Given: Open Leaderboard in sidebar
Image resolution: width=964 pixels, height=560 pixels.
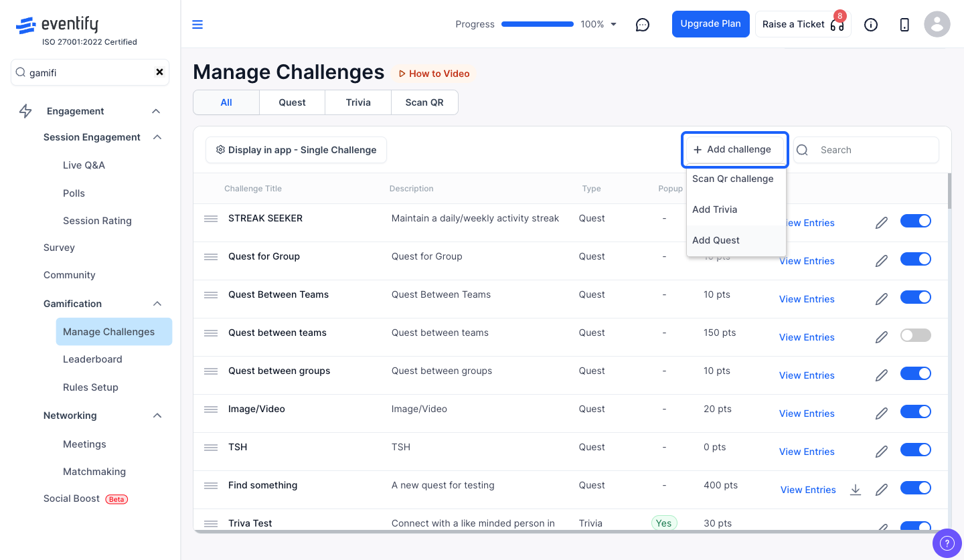Looking at the screenshot, I should [92, 359].
